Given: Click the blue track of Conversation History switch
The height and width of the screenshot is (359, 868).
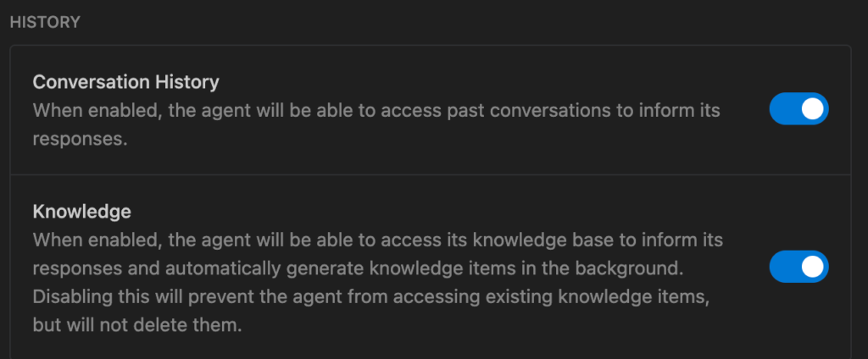Looking at the screenshot, I should pyautogui.click(x=783, y=108).
